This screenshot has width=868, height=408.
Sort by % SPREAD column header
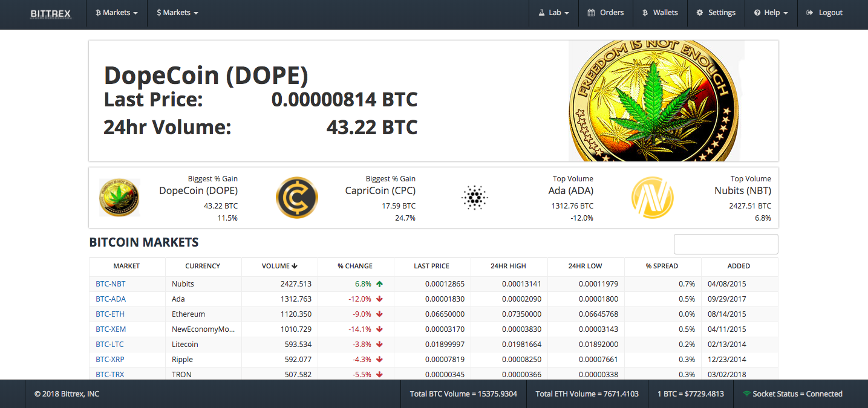[x=662, y=266]
